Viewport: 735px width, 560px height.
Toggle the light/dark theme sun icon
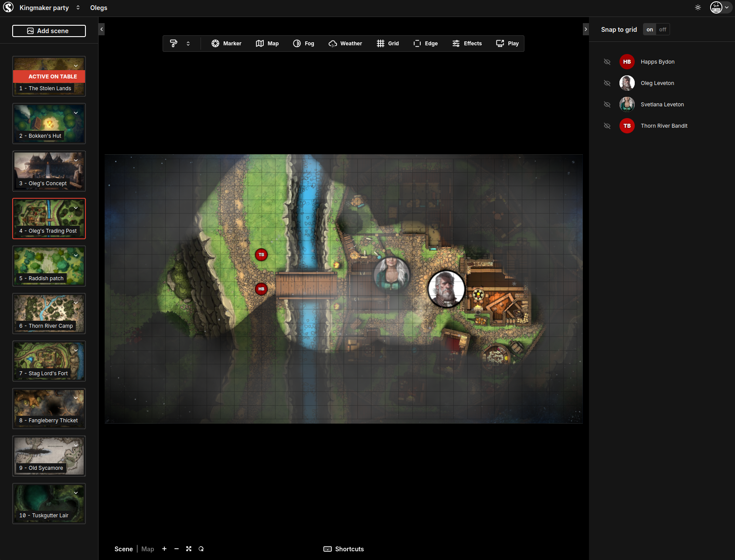click(x=698, y=7)
